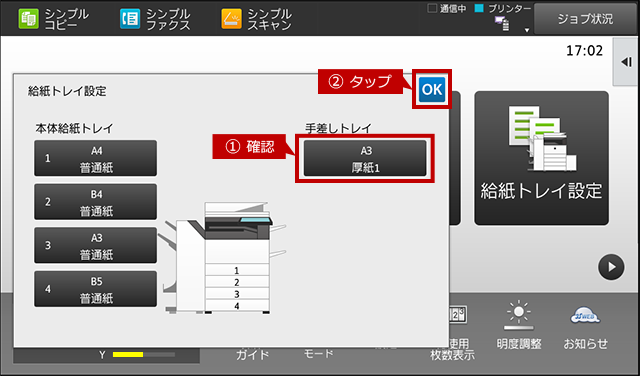The width and height of the screenshot is (640, 376).
Task: Tap the blue OK button
Action: (x=432, y=89)
